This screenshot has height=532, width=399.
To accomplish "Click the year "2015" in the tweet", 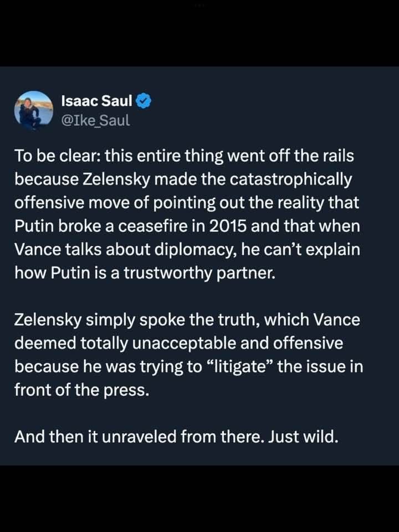I will point(228,226).
